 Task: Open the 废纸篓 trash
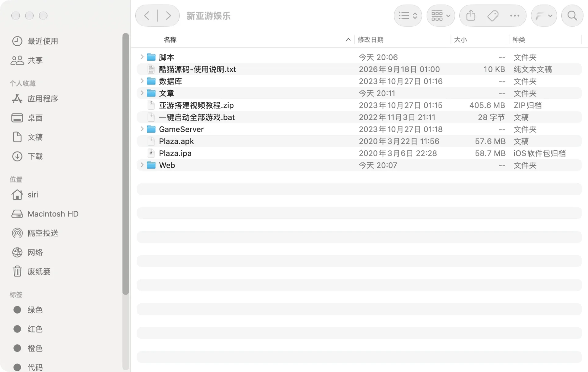[31, 271]
